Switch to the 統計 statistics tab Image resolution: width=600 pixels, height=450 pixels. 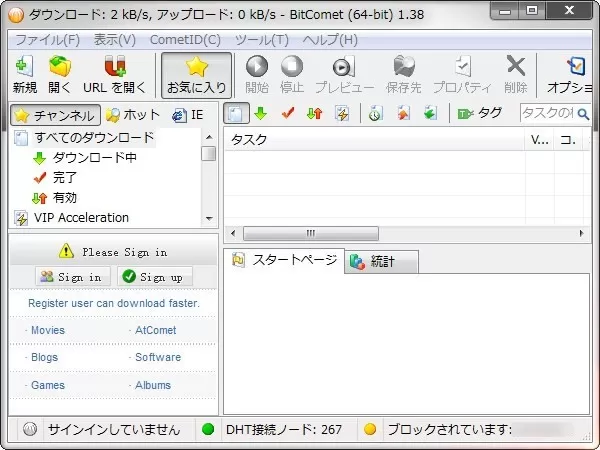[x=381, y=262]
